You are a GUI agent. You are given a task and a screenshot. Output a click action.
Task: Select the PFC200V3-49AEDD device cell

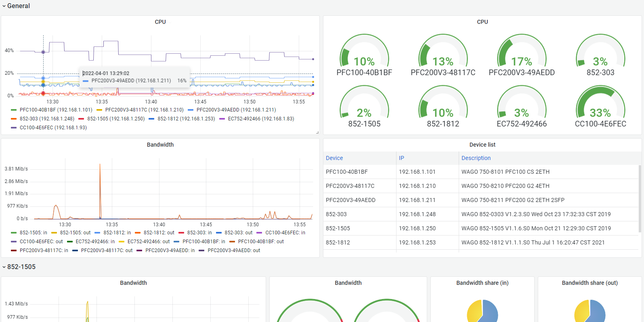[x=360, y=200]
